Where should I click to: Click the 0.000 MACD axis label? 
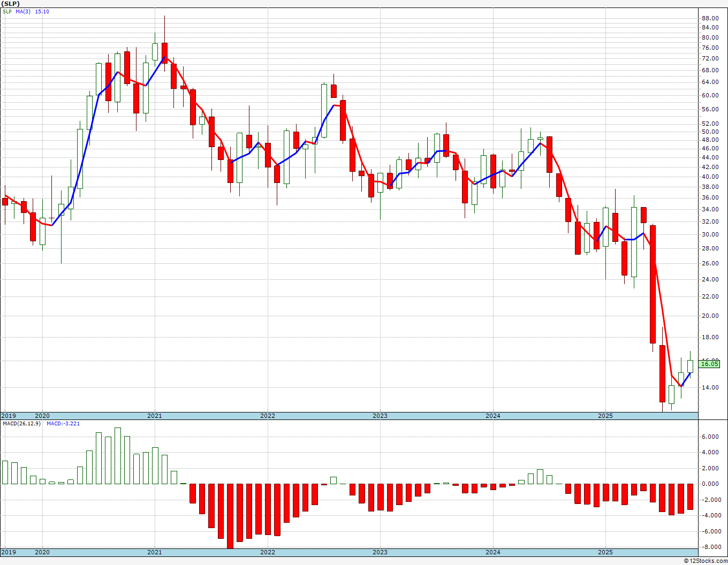coord(710,484)
